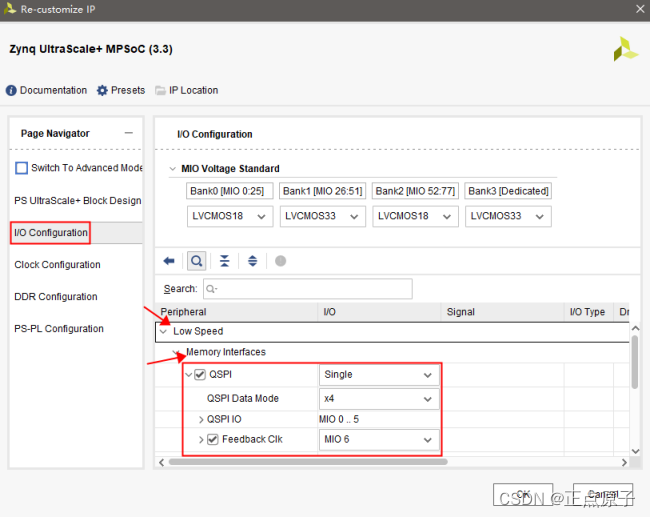Click the MIO 0 .. 5 value
Viewport: 651px width, 517px height.
point(339,419)
